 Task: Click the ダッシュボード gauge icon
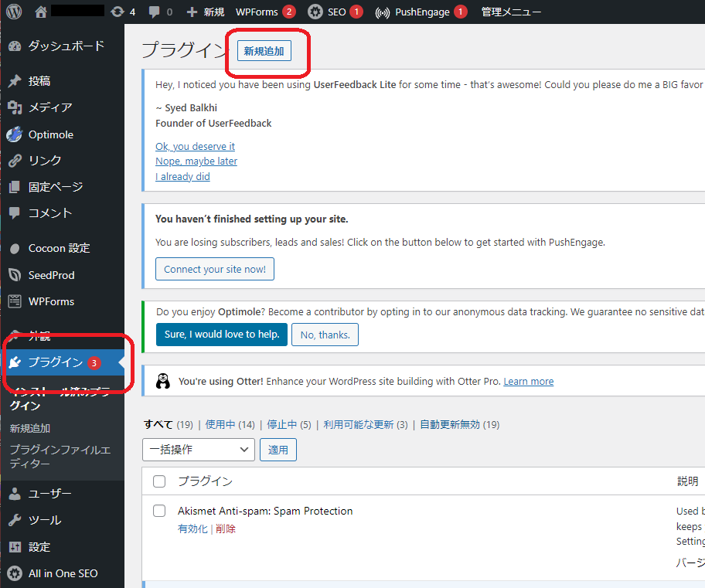coord(15,46)
